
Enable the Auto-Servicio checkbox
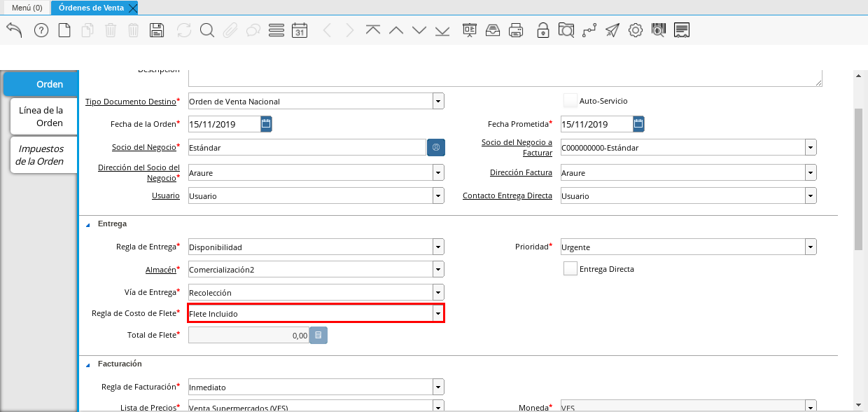coord(570,101)
